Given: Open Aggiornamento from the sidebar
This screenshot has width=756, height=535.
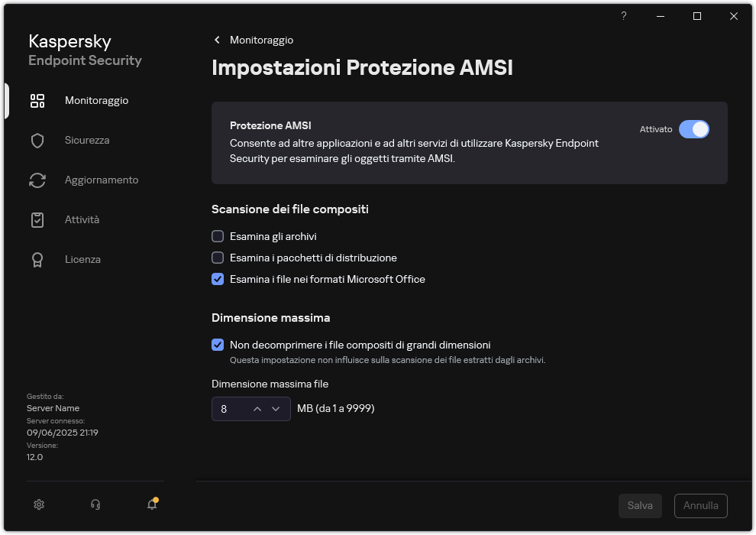Looking at the screenshot, I should (37, 180).
